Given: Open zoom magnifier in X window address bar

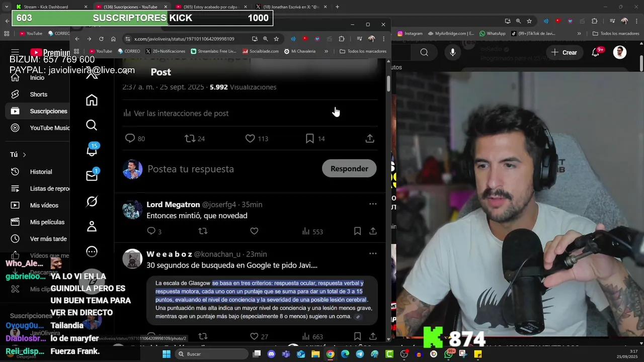Looking at the screenshot, I should (265, 39).
